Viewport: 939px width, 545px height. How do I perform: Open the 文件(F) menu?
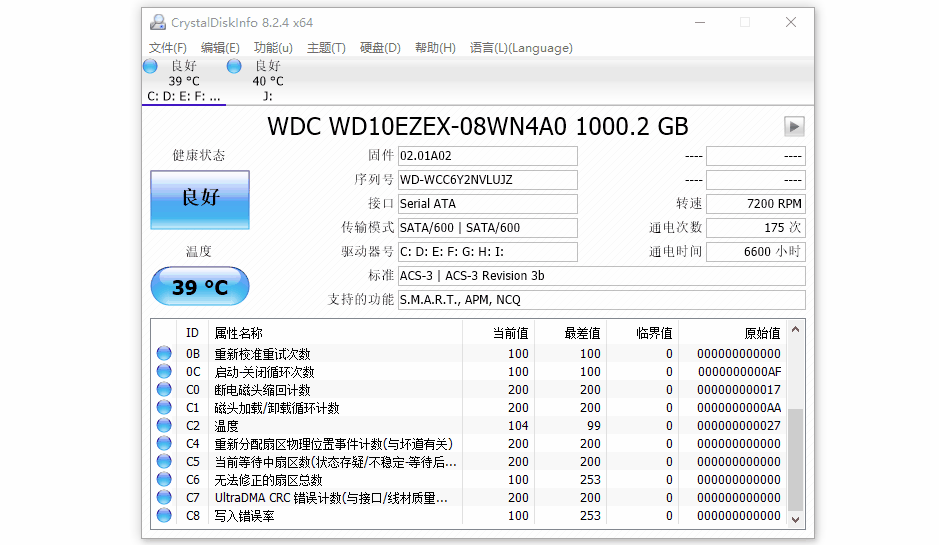(x=168, y=48)
